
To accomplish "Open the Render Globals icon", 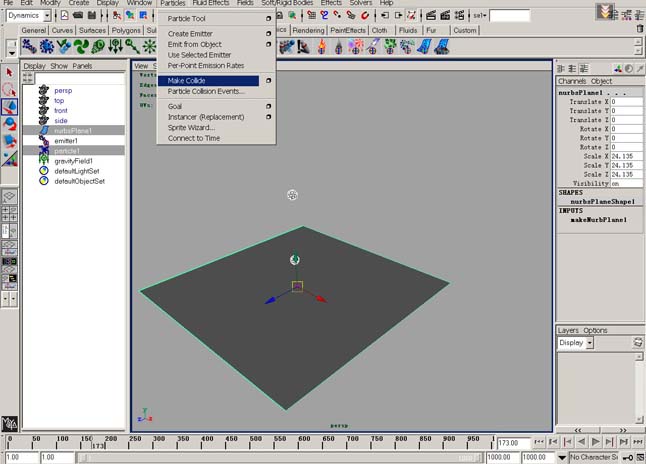I will (x=459, y=16).
